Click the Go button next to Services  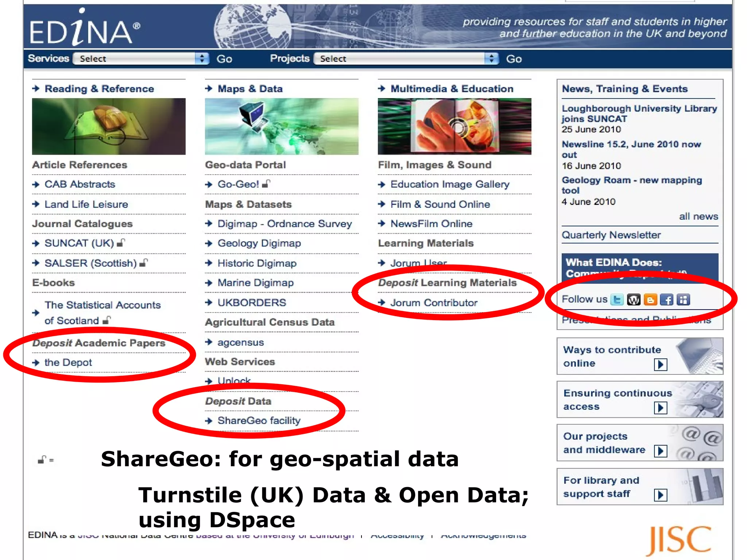(224, 59)
